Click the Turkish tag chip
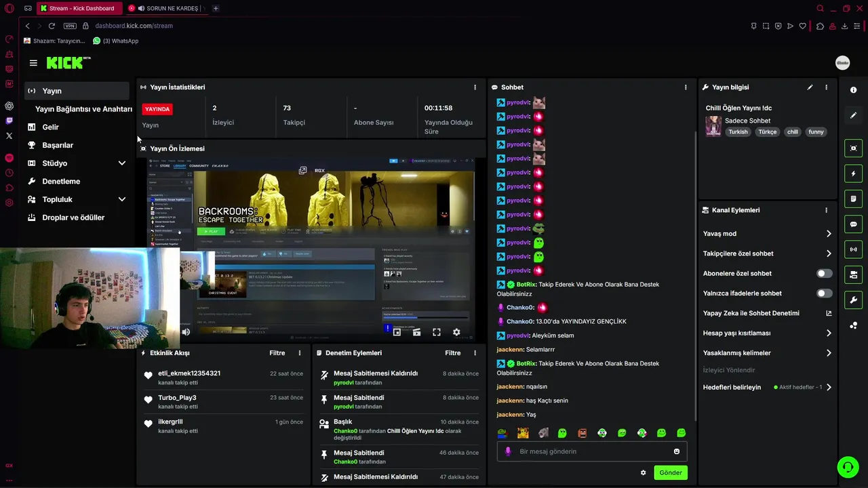868x488 pixels. coord(738,132)
